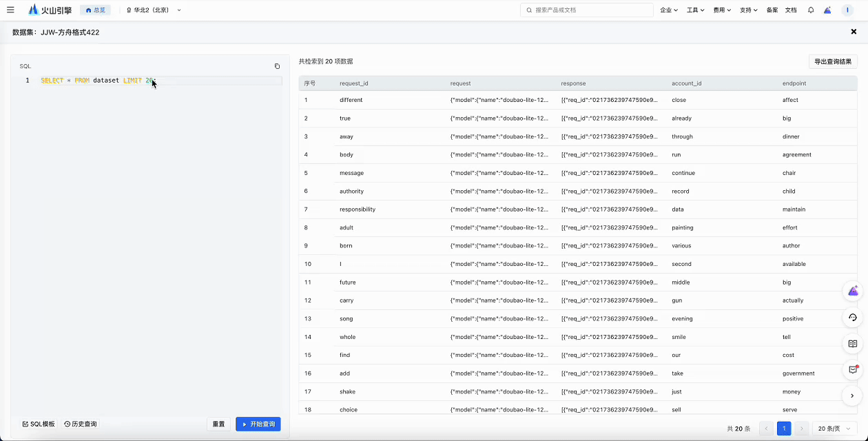
Task: Open the floating feedback message icon
Action: pyautogui.click(x=852, y=369)
